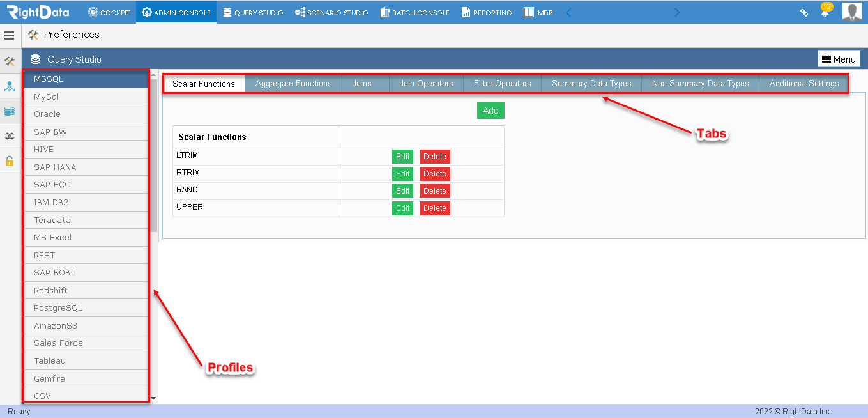Screen dimensions: 868x418
Task: Click the unlock padlock sidebar icon
Action: [x=10, y=161]
